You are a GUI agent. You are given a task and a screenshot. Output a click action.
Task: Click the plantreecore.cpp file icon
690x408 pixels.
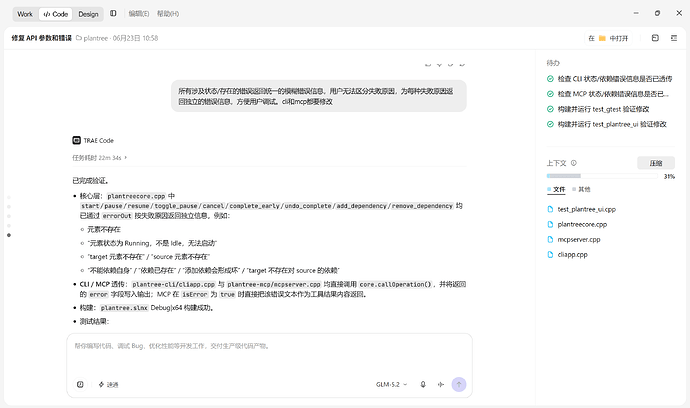point(550,224)
